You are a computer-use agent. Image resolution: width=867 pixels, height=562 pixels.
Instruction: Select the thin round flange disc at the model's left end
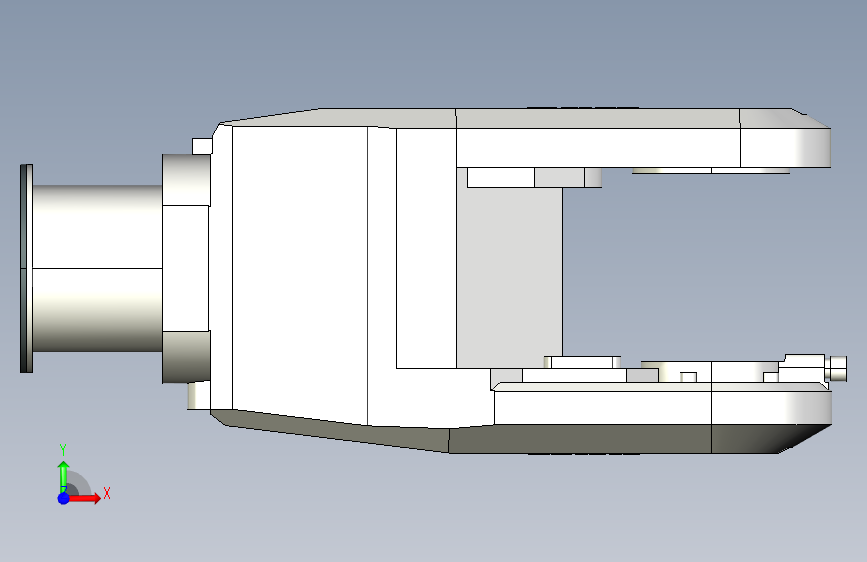coord(26,268)
